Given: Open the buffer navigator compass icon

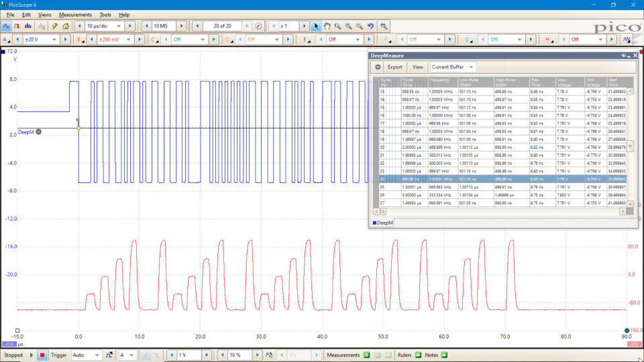Looking at the screenshot, I should (259, 26).
